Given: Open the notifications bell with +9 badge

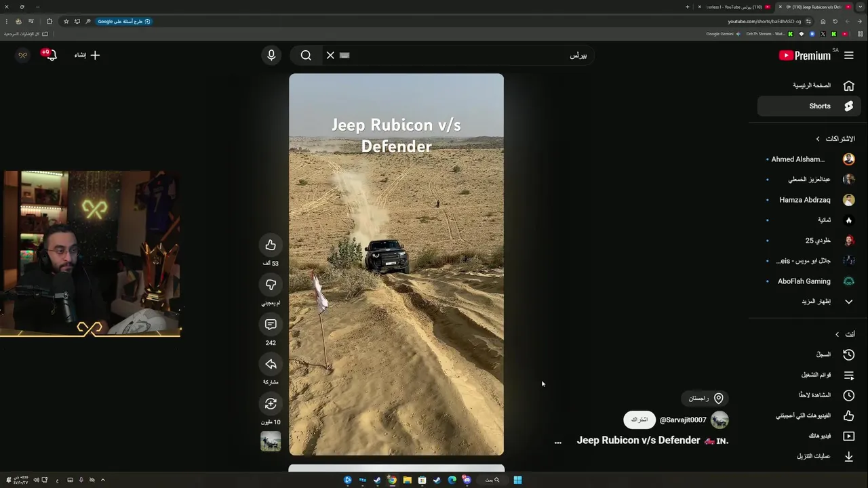Looking at the screenshot, I should (50, 55).
